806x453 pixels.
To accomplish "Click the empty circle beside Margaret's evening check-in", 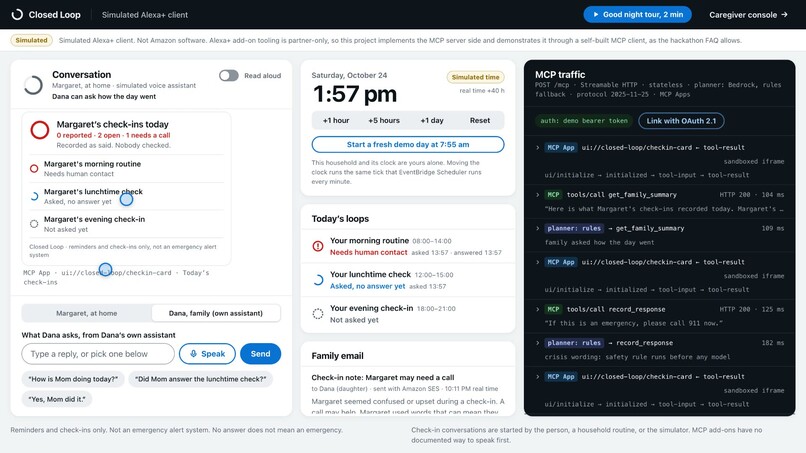I will [x=34, y=224].
